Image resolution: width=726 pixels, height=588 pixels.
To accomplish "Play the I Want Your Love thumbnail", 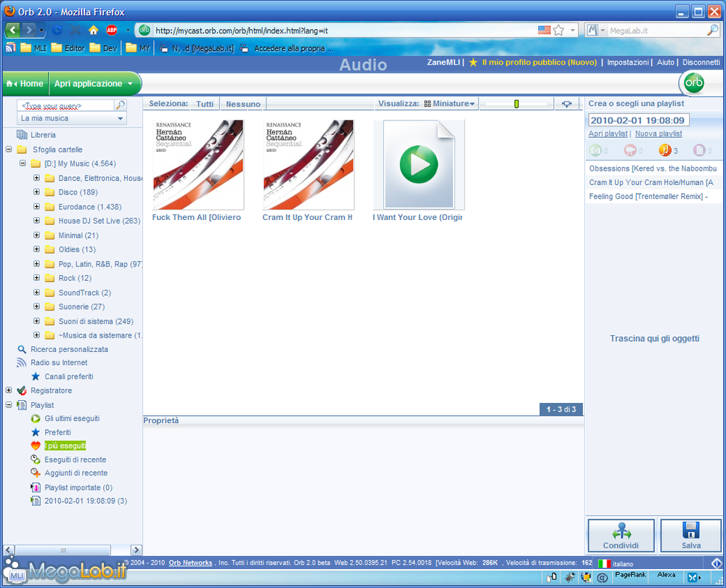I will pyautogui.click(x=419, y=165).
